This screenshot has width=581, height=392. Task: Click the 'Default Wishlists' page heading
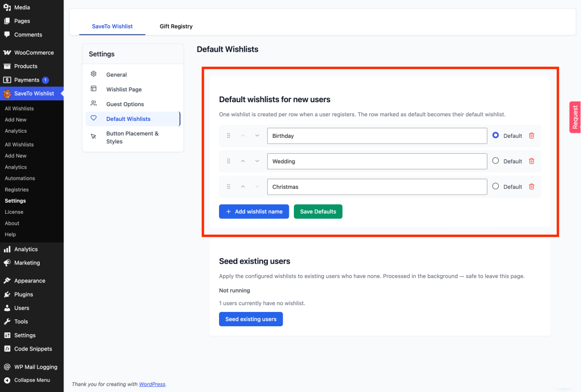click(228, 49)
